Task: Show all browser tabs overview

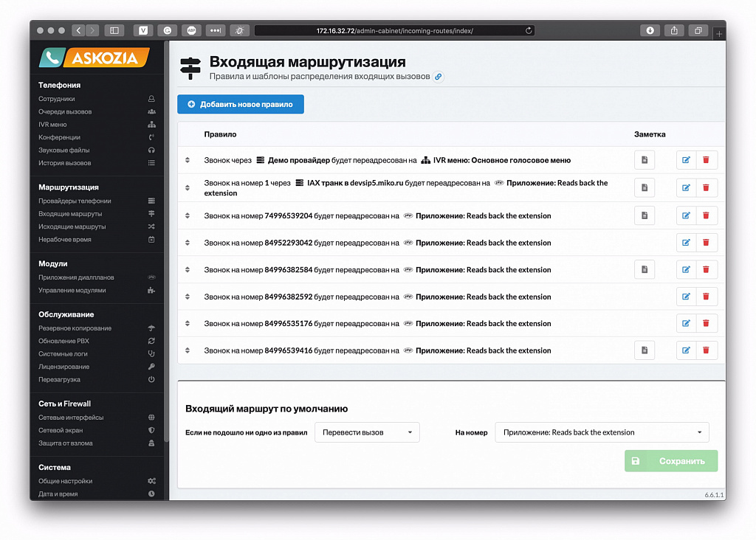Action: pos(698,30)
